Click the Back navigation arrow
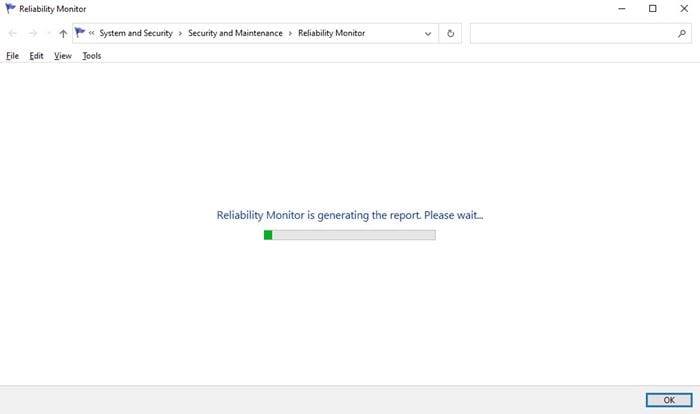The height and width of the screenshot is (414, 700). click(x=12, y=33)
